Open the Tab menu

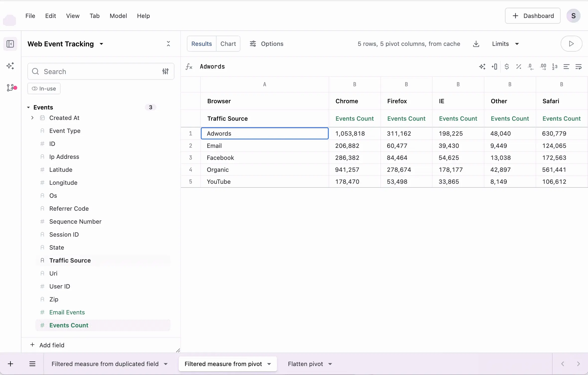pos(95,16)
